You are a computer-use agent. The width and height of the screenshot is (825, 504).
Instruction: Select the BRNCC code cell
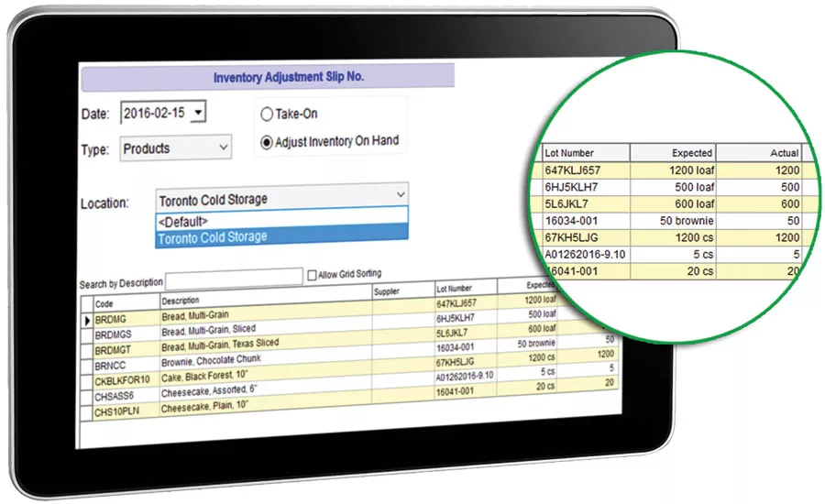click(126, 365)
